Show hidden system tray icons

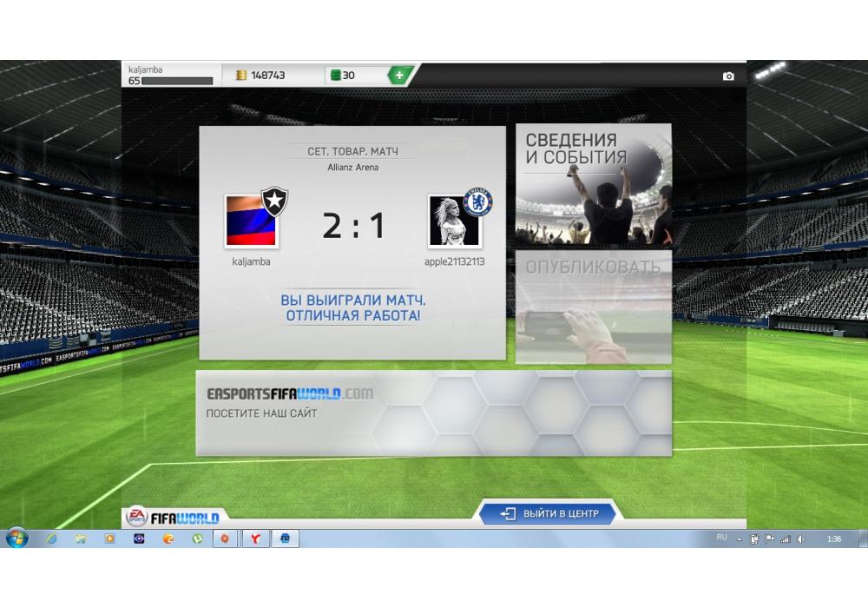739,539
